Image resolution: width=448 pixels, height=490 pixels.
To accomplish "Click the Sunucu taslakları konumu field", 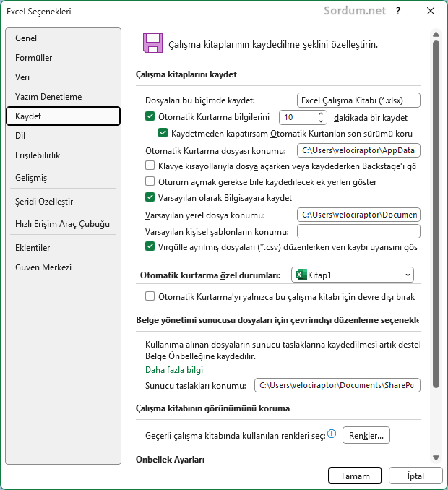I will [x=337, y=385].
